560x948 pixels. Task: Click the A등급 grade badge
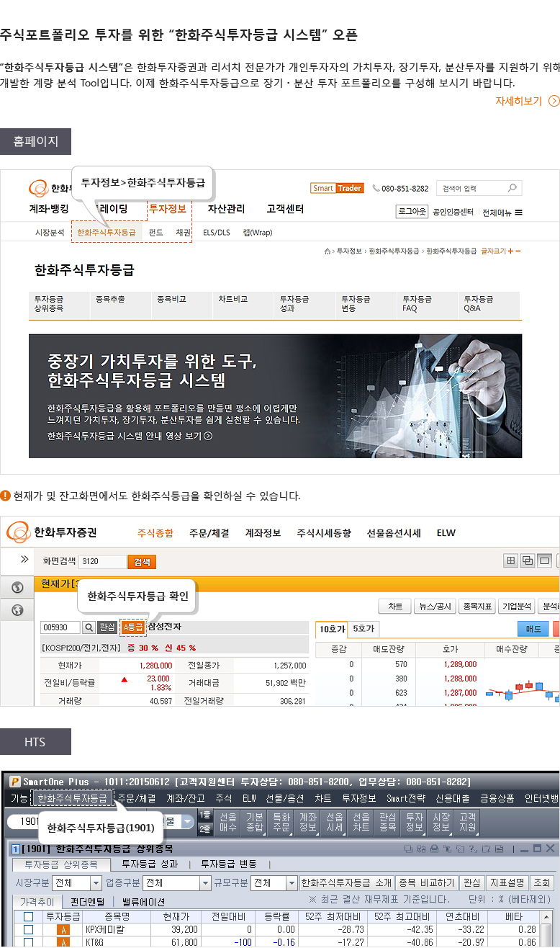133,627
